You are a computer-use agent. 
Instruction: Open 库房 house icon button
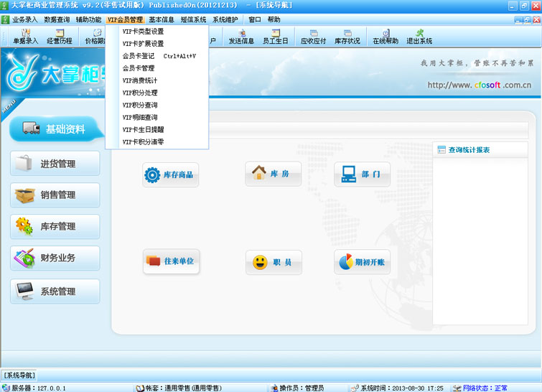tap(273, 174)
